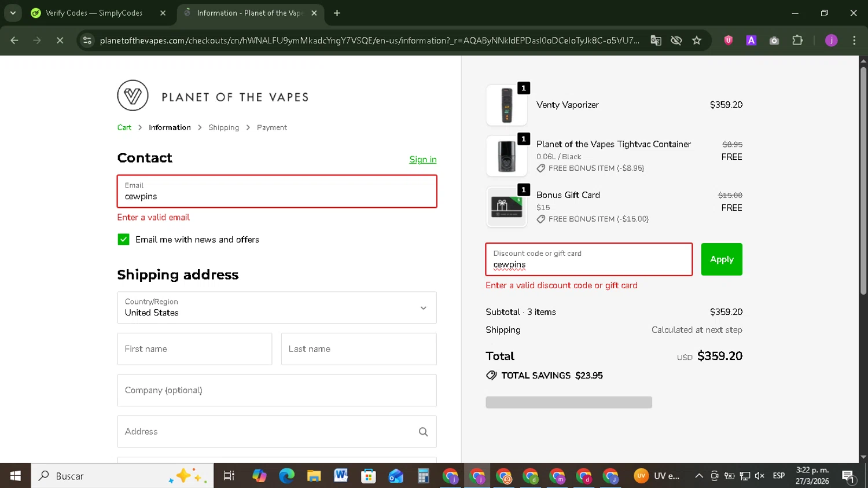868x488 pixels.
Task: Open Microsoft Store from the taskbar
Action: coord(368,476)
